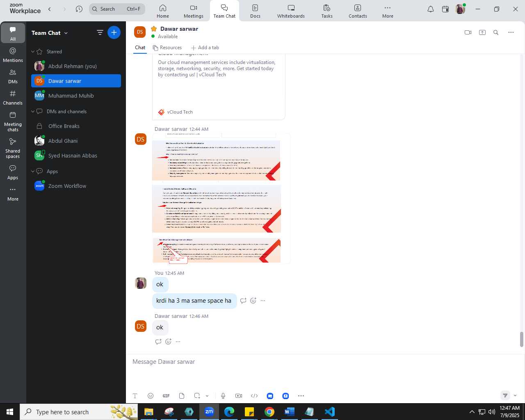This screenshot has height=420, width=525.
Task: Open the Abdul Ghani chat
Action: [76, 141]
